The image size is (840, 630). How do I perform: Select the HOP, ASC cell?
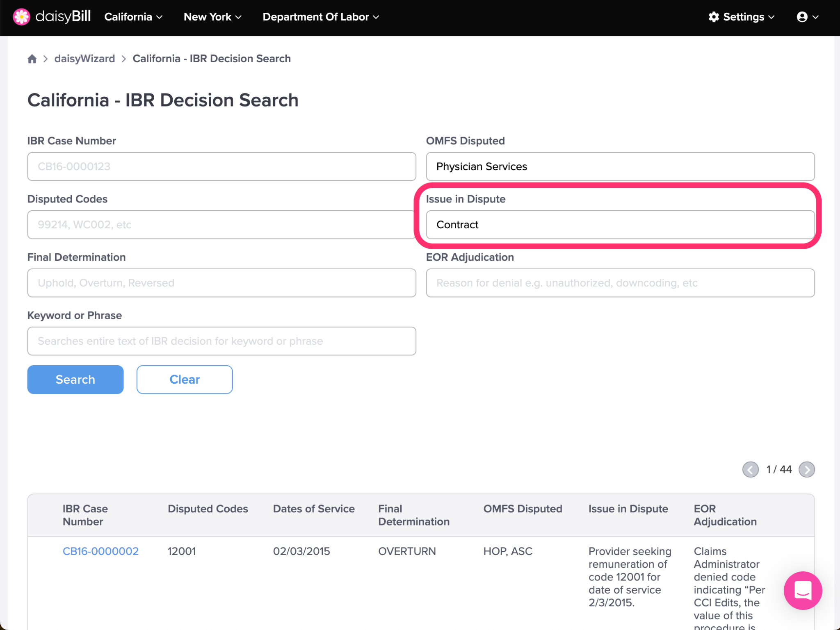click(508, 551)
